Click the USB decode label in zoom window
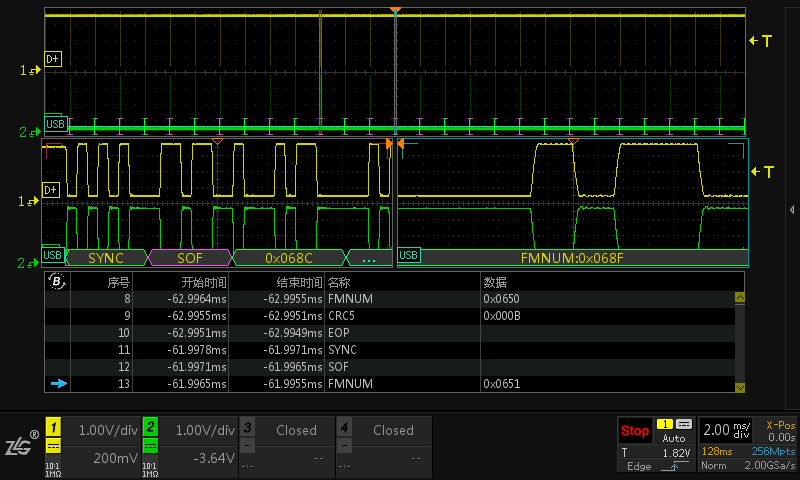The height and width of the screenshot is (480, 800). point(54,256)
